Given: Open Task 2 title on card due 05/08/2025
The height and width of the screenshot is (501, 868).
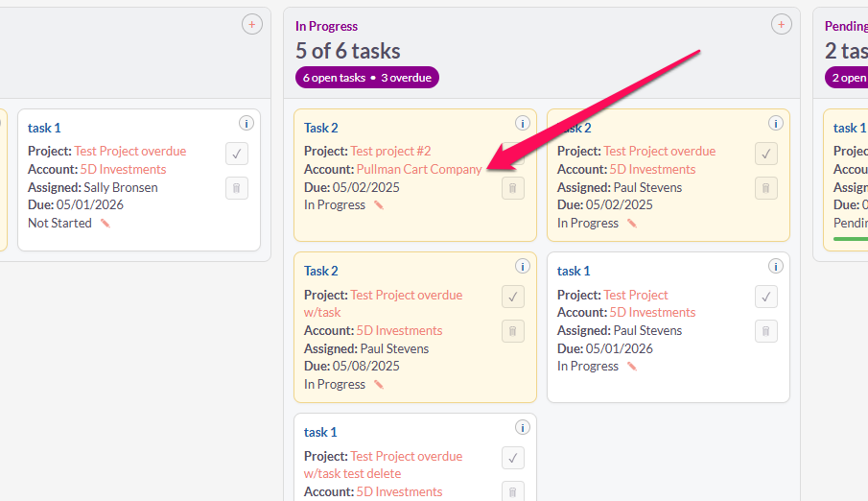Looking at the screenshot, I should tap(321, 271).
